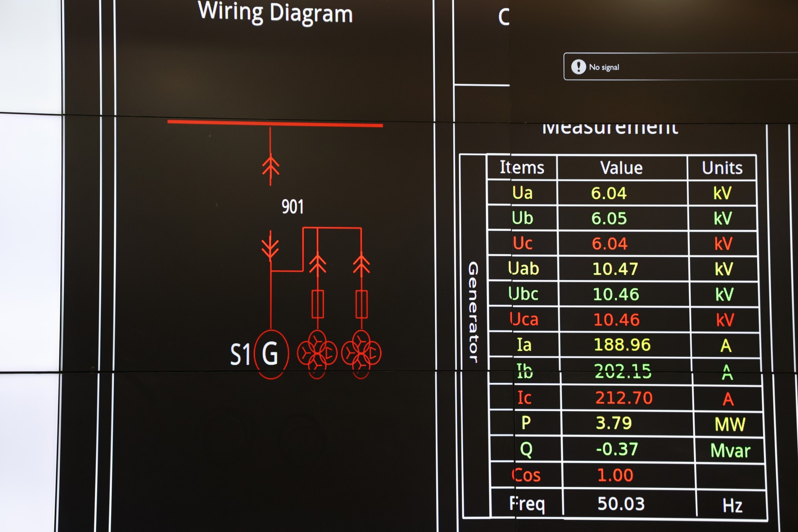
Task: Click the Ua item label
Action: 523,193
